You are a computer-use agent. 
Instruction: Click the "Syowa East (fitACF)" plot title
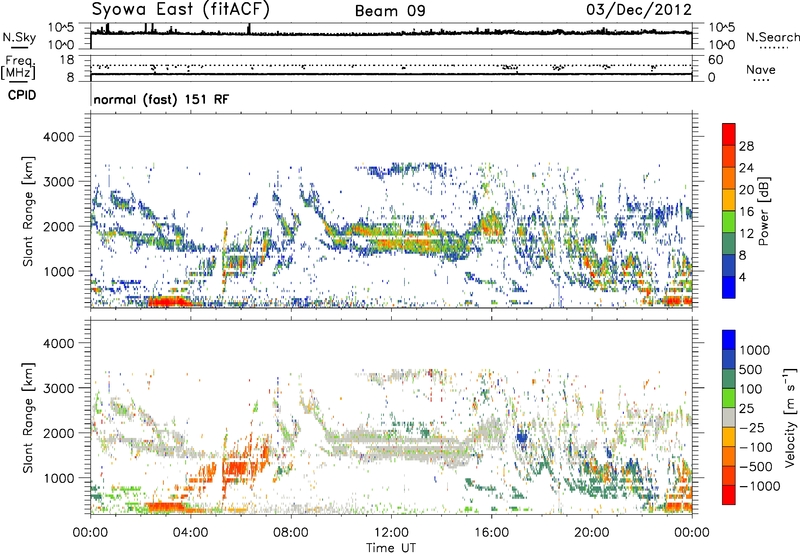coord(180,10)
